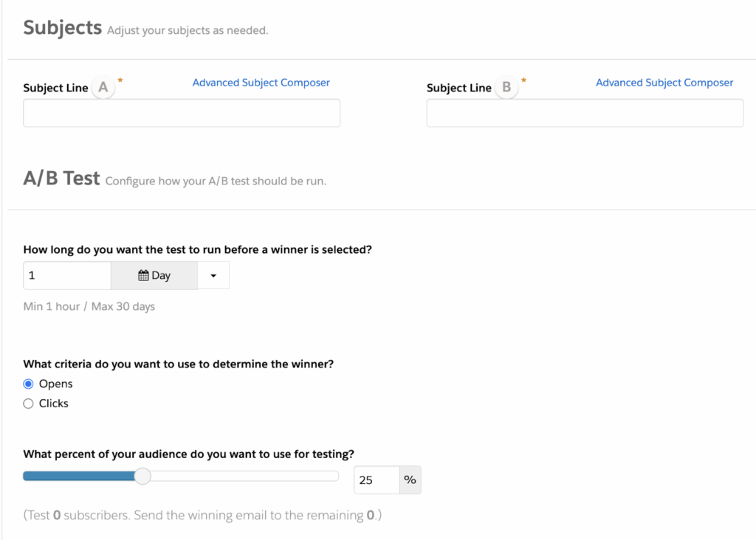Click the required asterisk for Subject Line A
The width and height of the screenshot is (756, 540).
coord(120,80)
